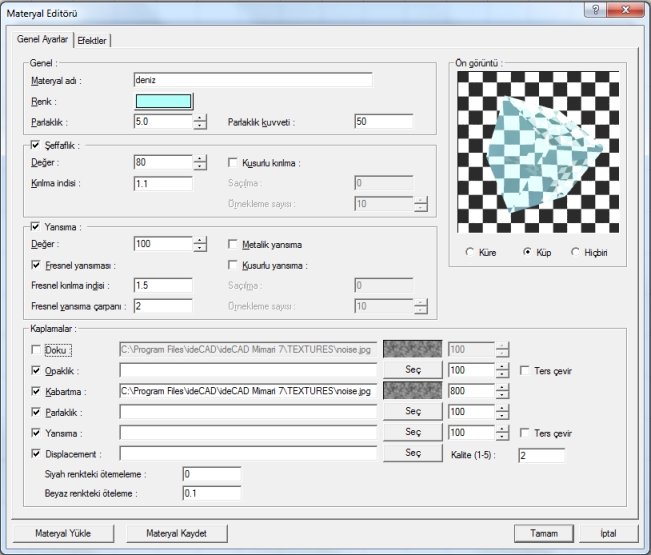
Task: Click the Opaklık file path field
Action: click(x=248, y=370)
